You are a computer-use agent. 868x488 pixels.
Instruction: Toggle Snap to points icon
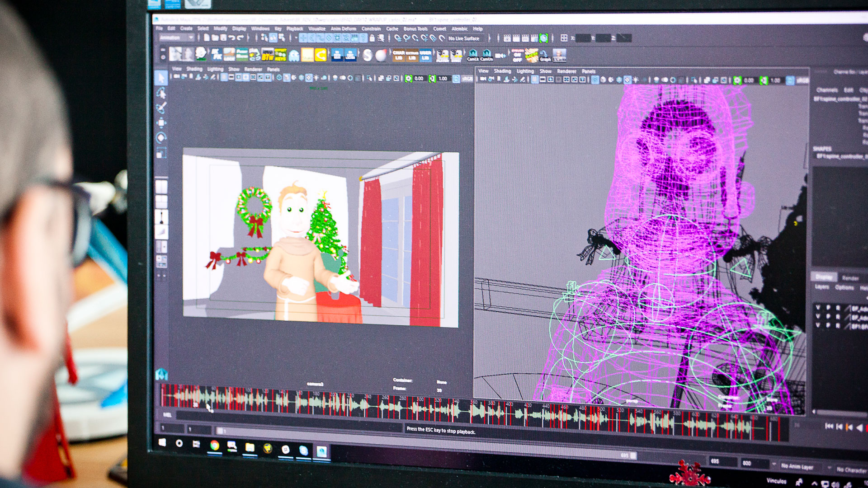pos(415,38)
